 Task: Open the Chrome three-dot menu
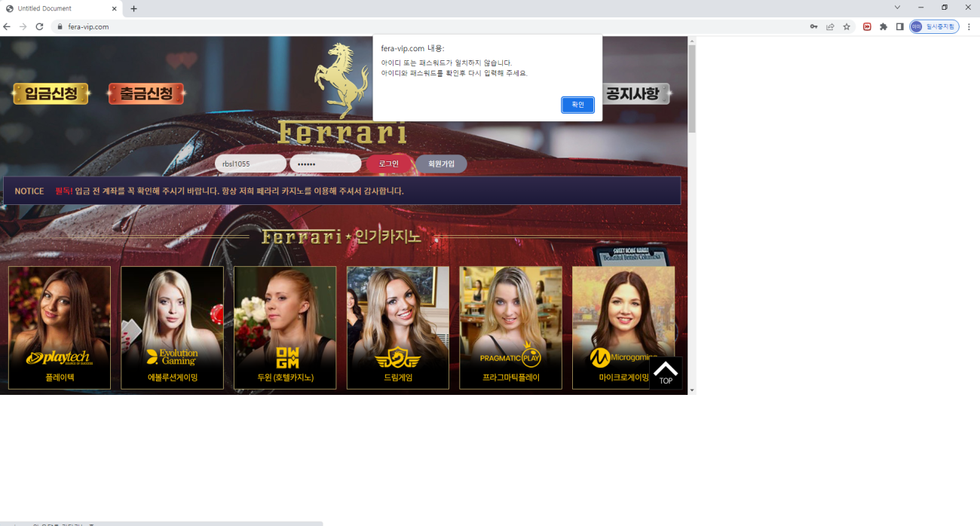969,26
